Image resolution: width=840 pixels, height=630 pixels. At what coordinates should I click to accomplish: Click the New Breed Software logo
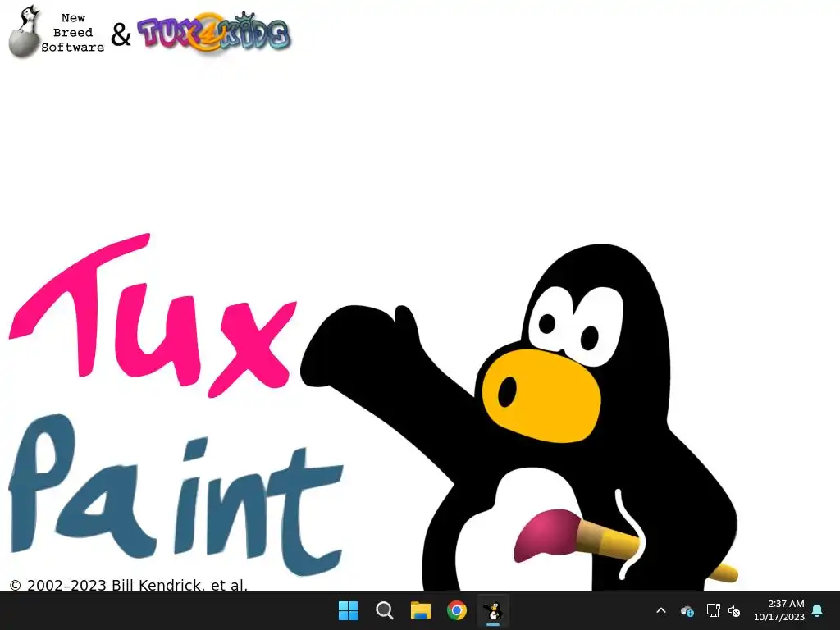pos(57,32)
